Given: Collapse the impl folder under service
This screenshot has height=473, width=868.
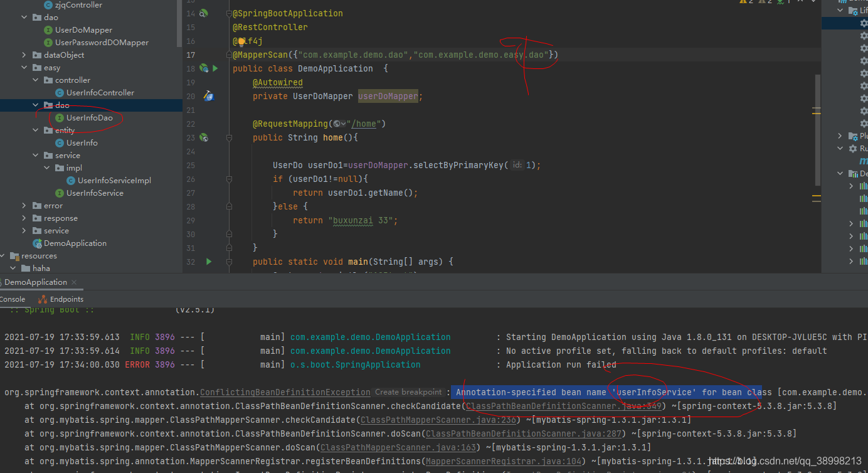Looking at the screenshot, I should [x=47, y=168].
